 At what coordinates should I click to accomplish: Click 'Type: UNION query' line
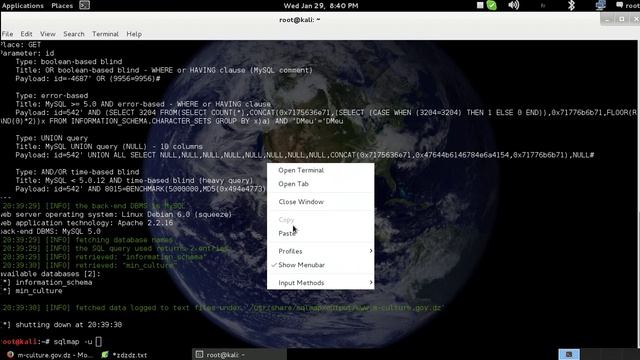(51, 138)
